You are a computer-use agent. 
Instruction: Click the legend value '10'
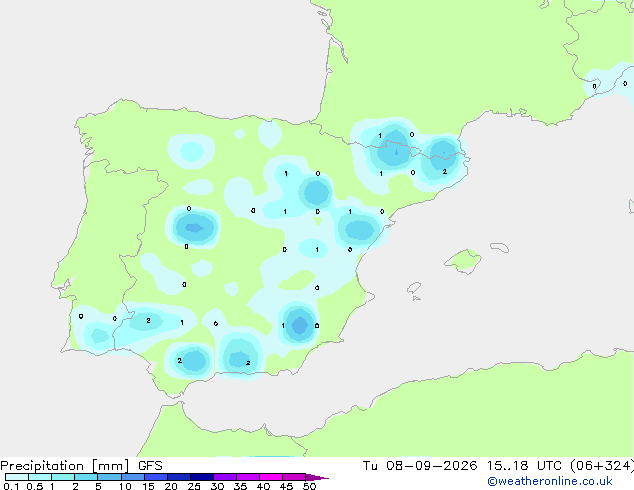click(125, 486)
